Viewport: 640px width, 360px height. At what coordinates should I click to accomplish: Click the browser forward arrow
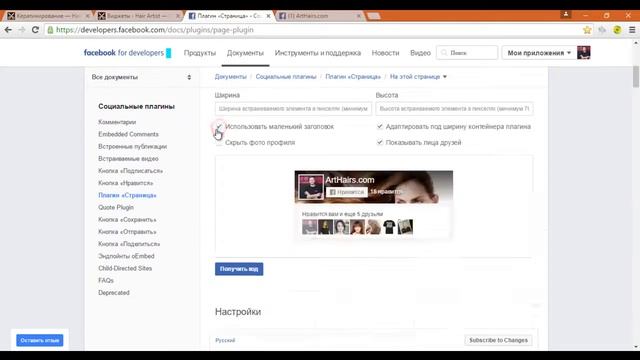[x=22, y=30]
